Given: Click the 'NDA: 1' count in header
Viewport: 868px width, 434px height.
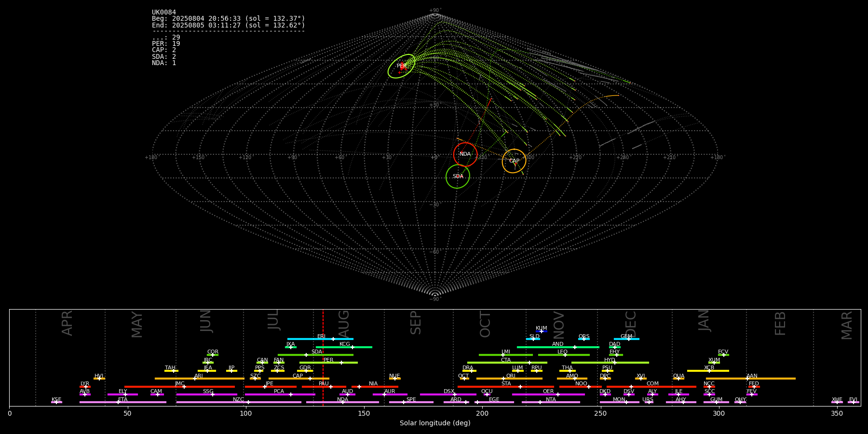Looking at the screenshot, I should tap(164, 63).
